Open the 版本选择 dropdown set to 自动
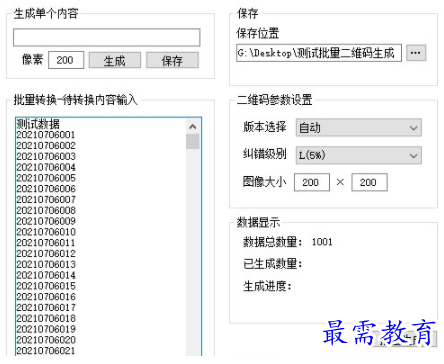444x364 pixels. tap(359, 128)
